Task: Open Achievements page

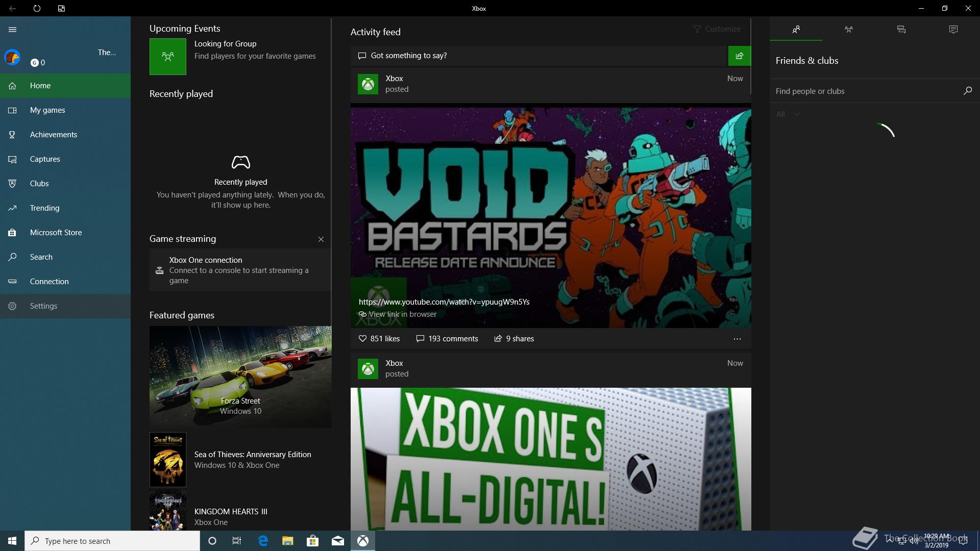Action: point(65,135)
